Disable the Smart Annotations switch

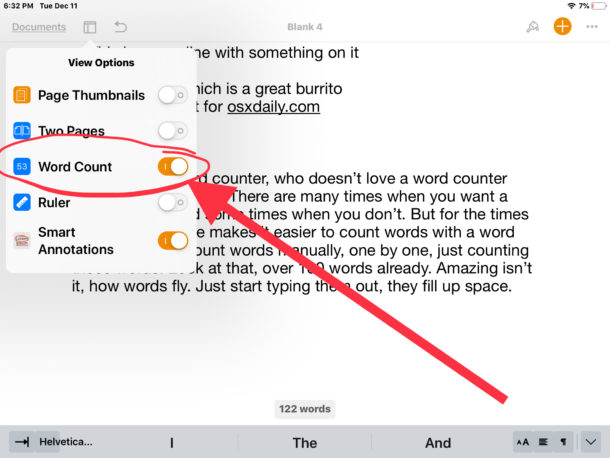click(x=173, y=241)
